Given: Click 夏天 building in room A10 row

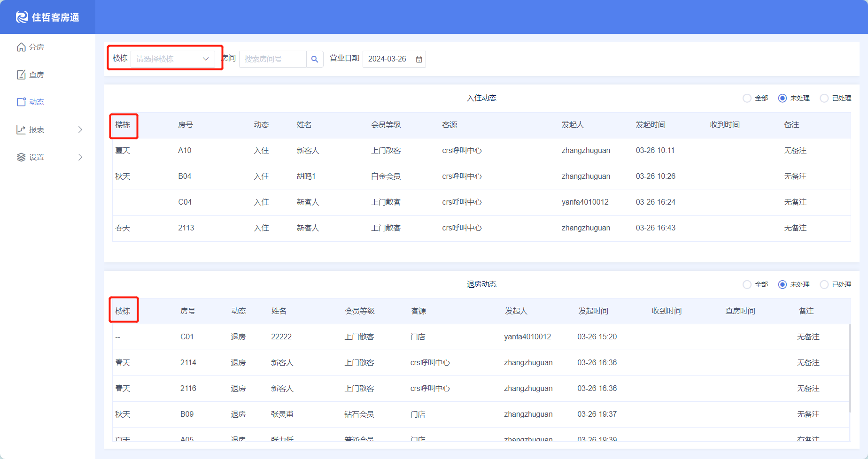Looking at the screenshot, I should (123, 151).
